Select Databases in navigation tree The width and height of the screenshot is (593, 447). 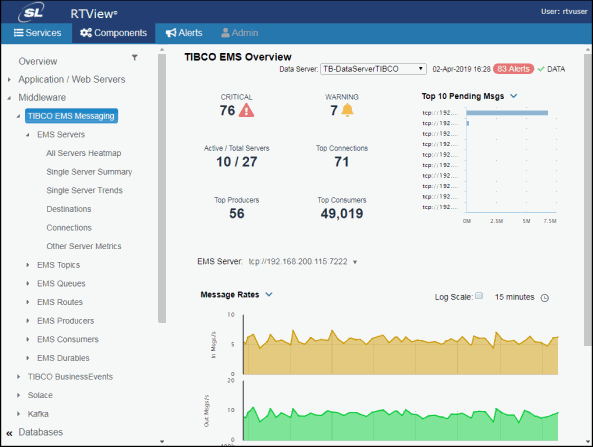41,432
